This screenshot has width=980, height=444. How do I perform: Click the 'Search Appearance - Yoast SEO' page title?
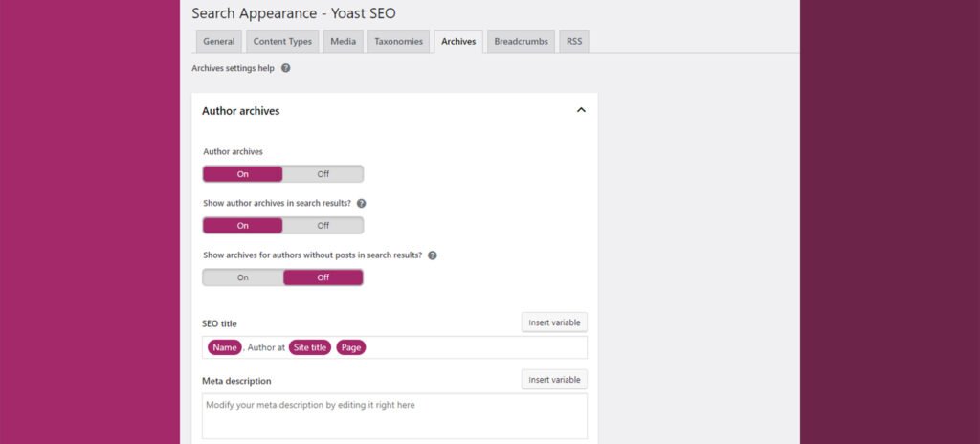(294, 13)
